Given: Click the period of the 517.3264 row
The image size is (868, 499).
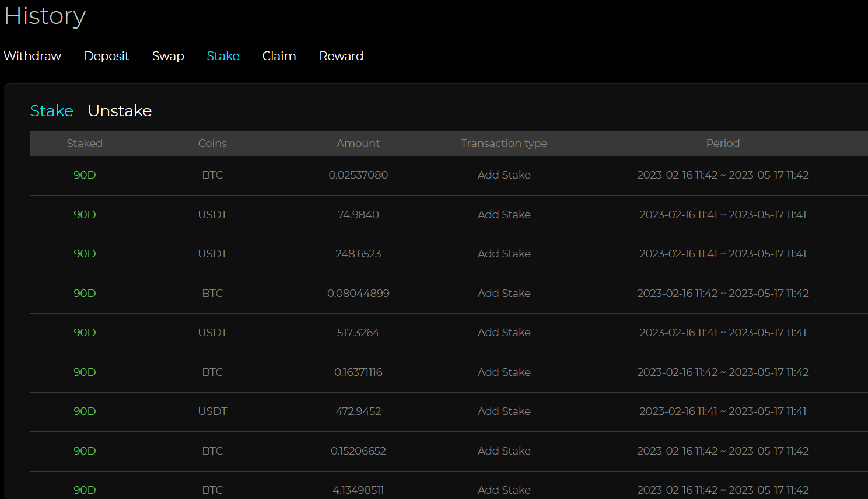Looking at the screenshot, I should coord(723,333).
